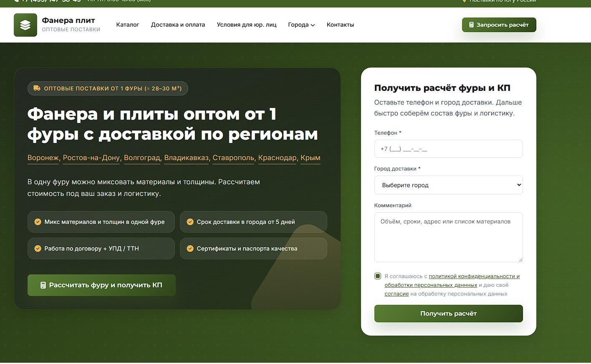591x364 pixels.
Task: Click the checkmark icon beside Микс материалов
Action: point(38,221)
